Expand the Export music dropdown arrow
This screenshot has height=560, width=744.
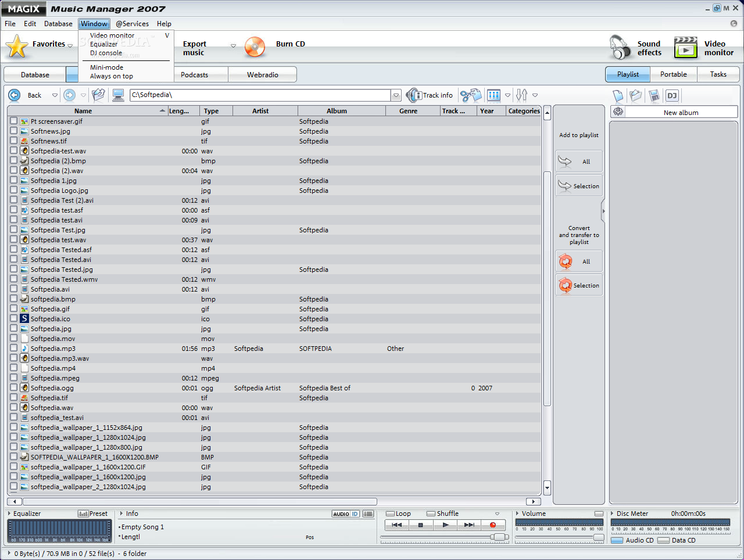233,46
